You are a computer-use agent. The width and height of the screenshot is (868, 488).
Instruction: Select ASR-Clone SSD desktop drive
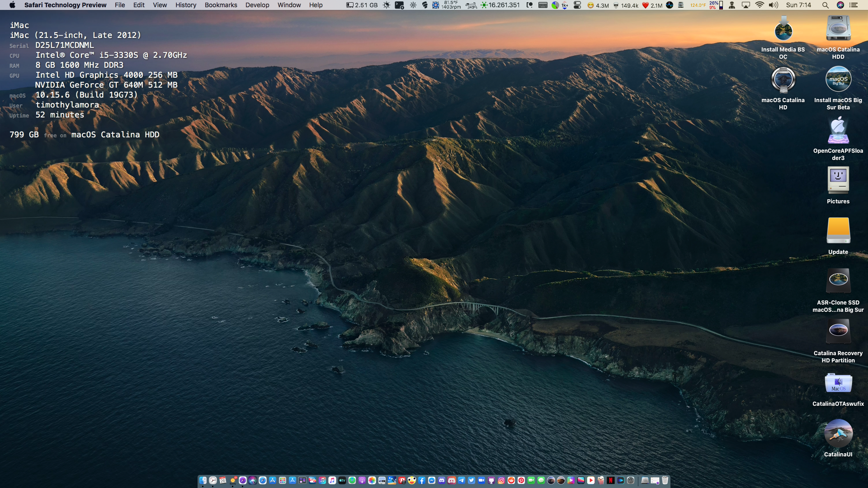(x=838, y=291)
